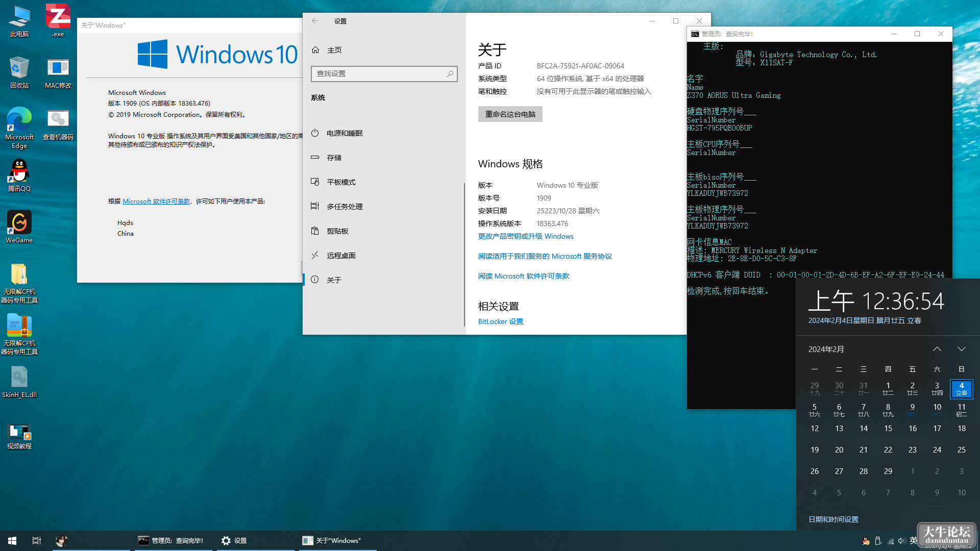Launch WeGame from the desktop
Viewport: 980px width, 551px height.
(x=19, y=227)
